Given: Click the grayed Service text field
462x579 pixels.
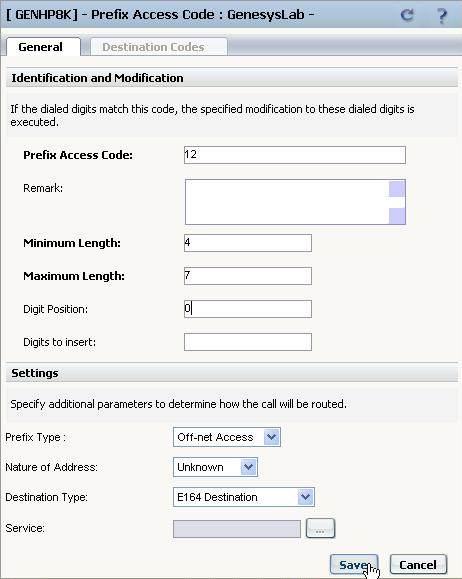Looking at the screenshot, I should [x=237, y=529].
